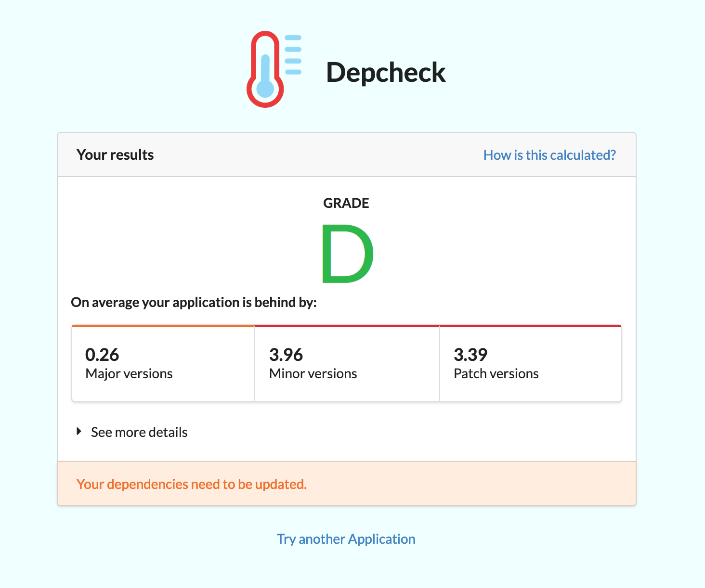The height and width of the screenshot is (588, 705).
Task: Expand the See more details section
Action: click(x=139, y=432)
